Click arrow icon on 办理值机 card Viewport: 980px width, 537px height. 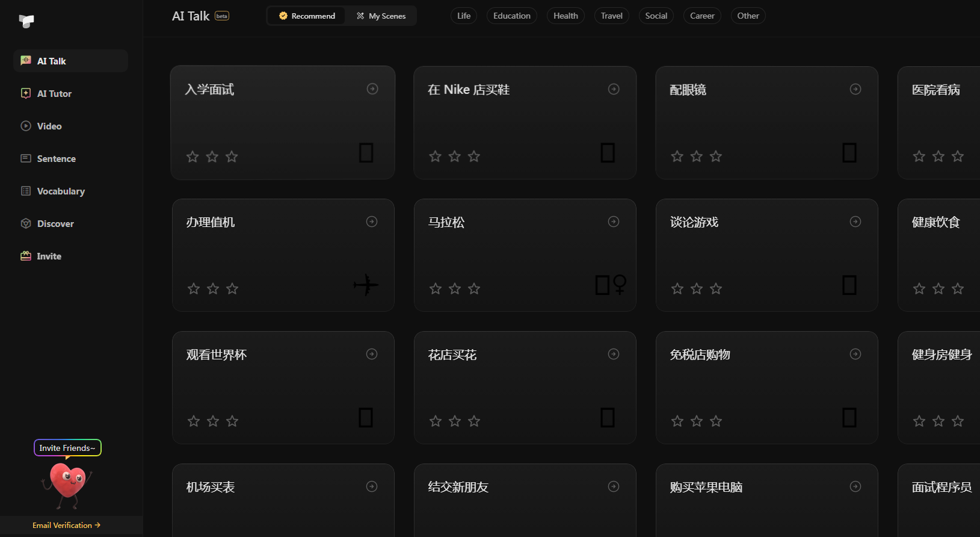(x=372, y=222)
